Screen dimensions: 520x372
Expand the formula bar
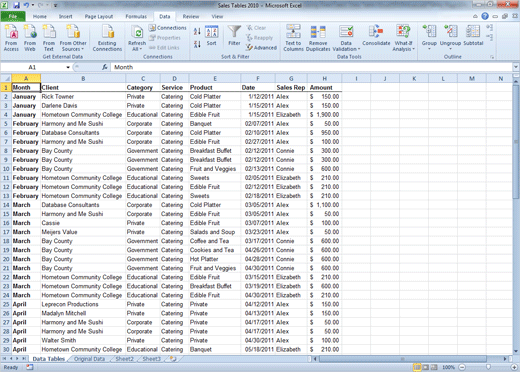click(x=516, y=67)
